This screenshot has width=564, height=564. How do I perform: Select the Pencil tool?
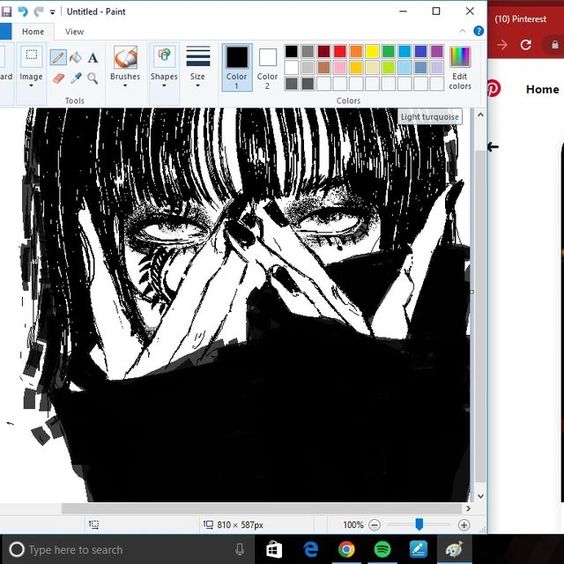point(58,57)
